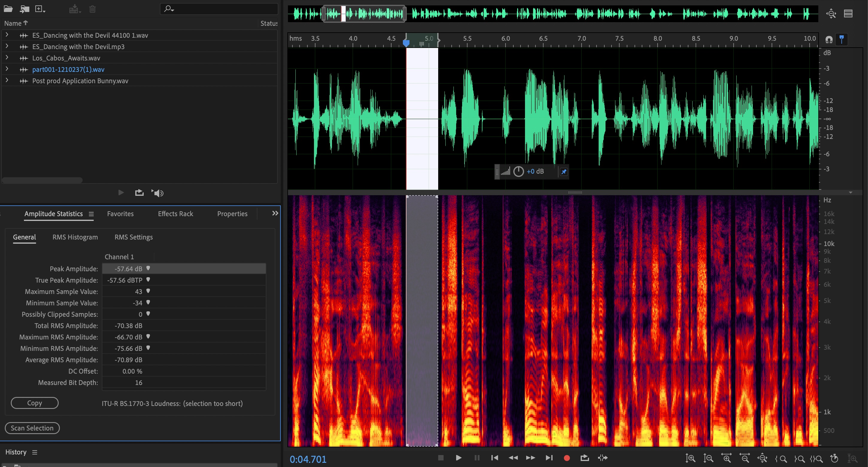Click the Zoom Out Full icon
Image resolution: width=868 pixels, height=467 pixels.
(762, 458)
